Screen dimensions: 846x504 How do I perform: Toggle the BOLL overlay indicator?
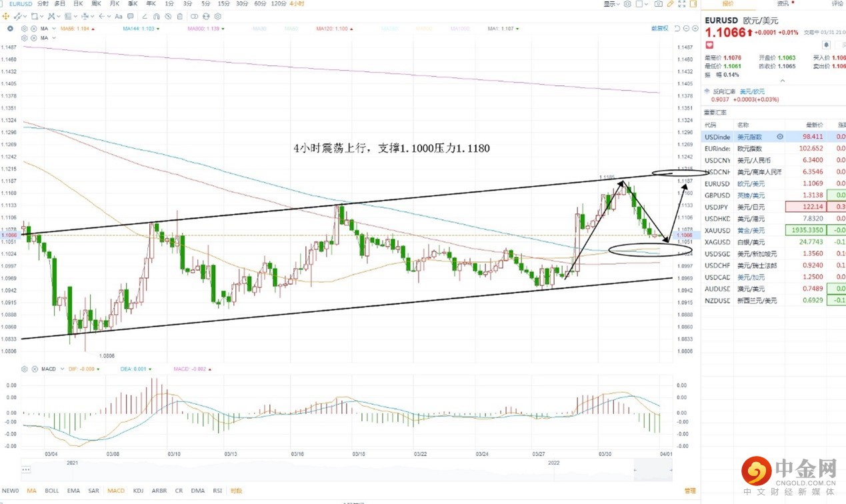point(52,491)
